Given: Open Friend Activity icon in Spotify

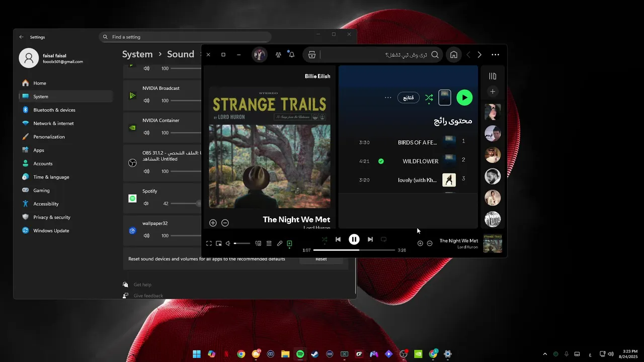Looking at the screenshot, I should [x=278, y=55].
